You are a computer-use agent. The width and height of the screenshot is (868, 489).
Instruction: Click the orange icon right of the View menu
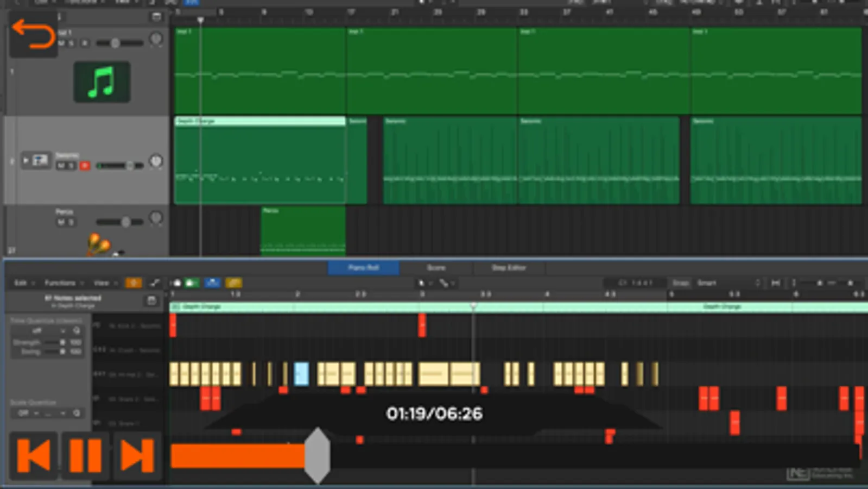(x=133, y=283)
